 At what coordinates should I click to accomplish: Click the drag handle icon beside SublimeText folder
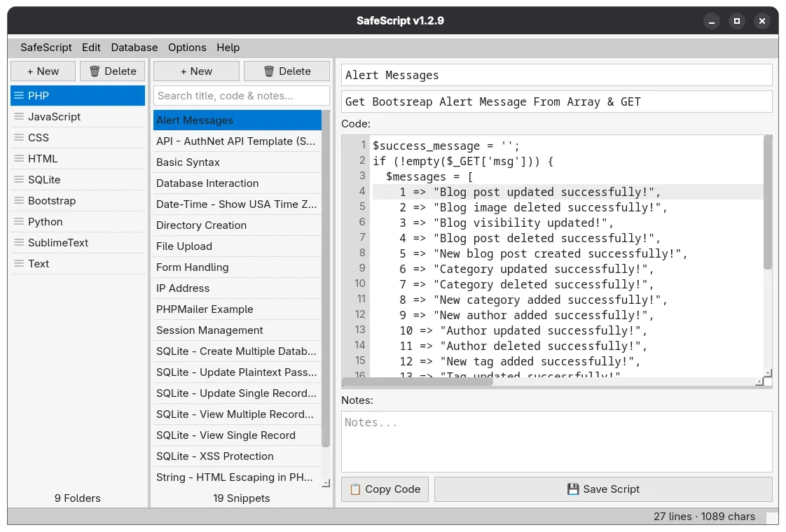pos(19,242)
